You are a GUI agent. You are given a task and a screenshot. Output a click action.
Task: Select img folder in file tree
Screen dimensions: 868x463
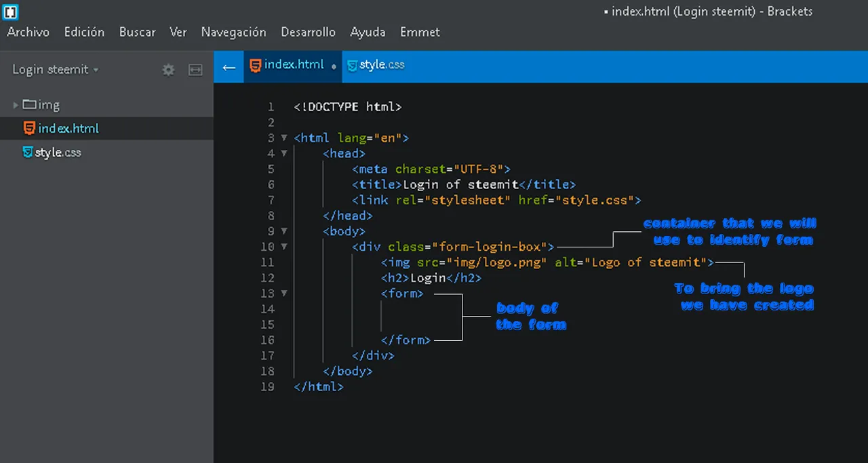pos(106,105)
